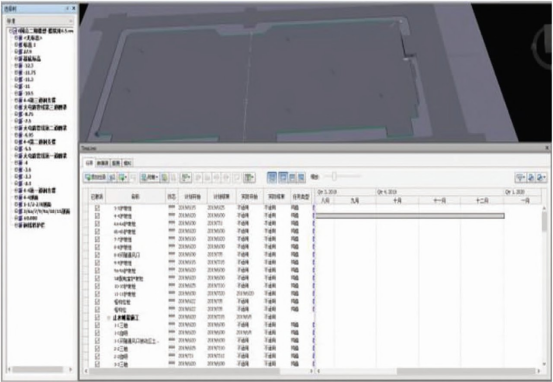Uncheck Active box of bold summary task

[97, 317]
